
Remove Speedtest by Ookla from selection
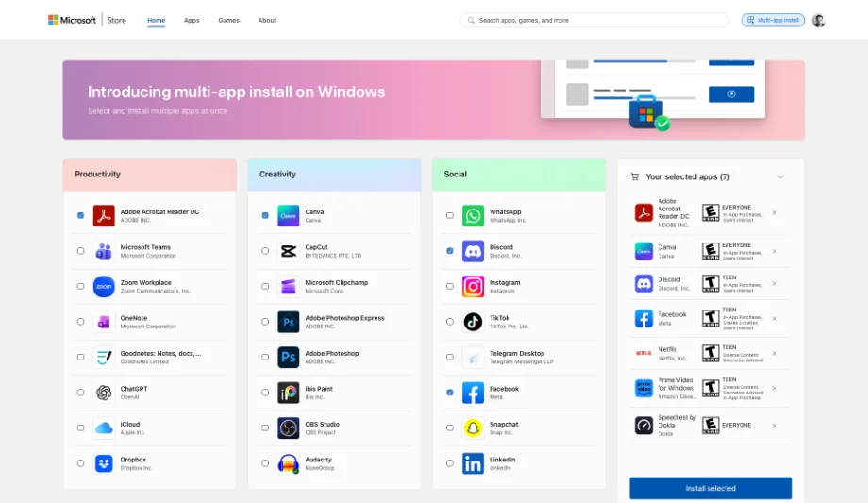[x=775, y=425]
